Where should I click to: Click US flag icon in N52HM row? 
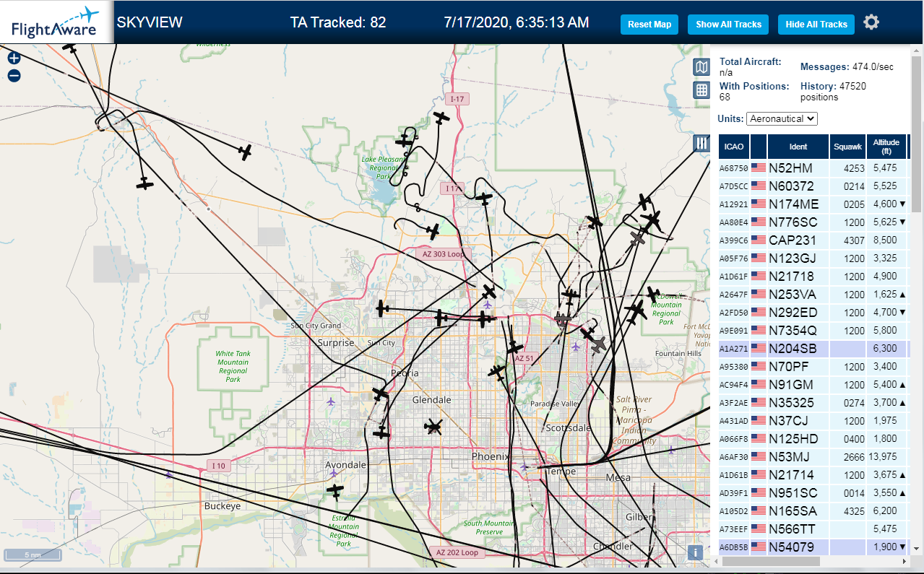point(759,168)
